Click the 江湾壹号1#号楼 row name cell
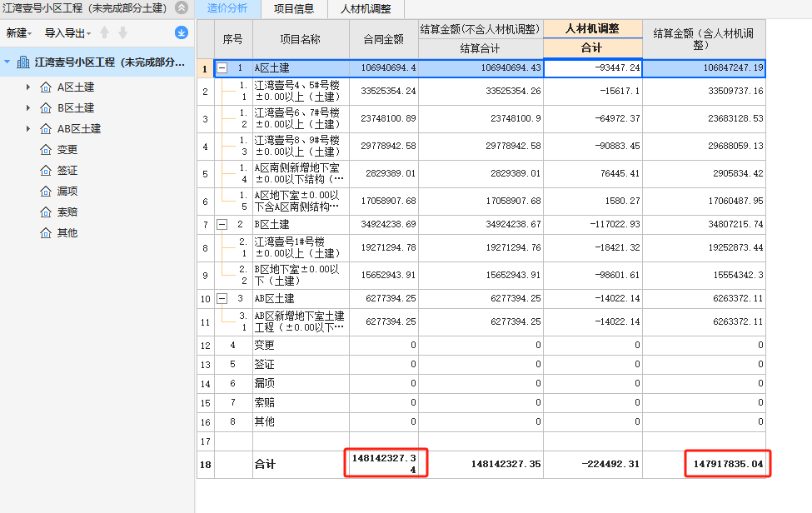This screenshot has width=812, height=513. (x=301, y=247)
